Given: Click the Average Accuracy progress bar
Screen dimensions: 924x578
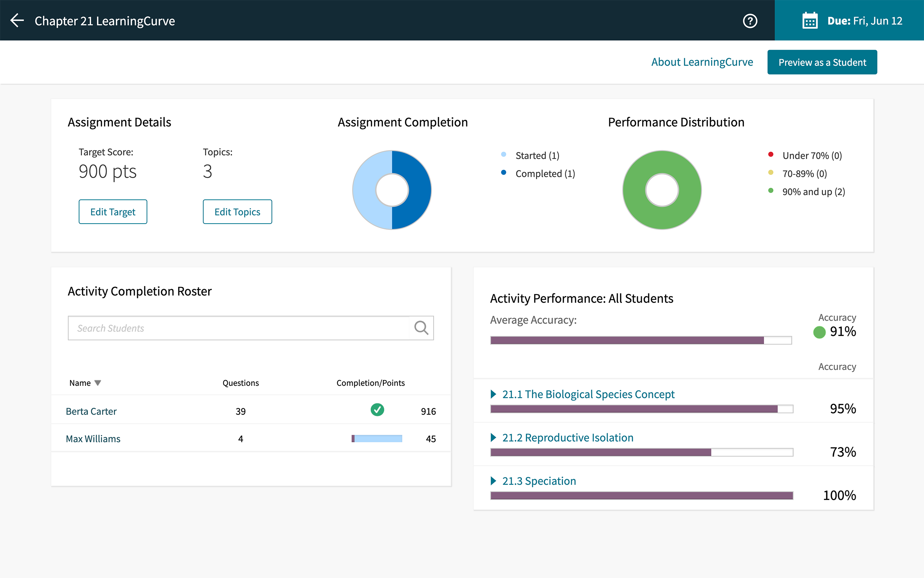Looking at the screenshot, I should coord(641,340).
